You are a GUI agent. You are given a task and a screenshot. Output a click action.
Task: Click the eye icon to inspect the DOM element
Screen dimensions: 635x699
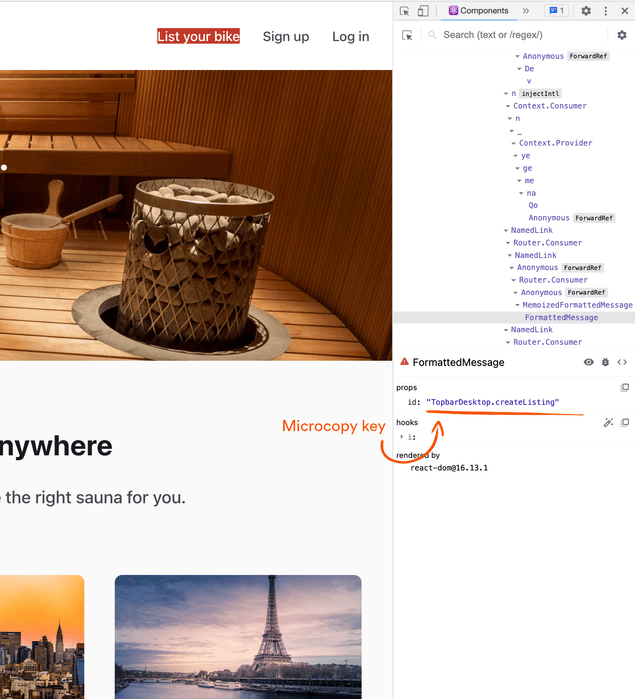(x=588, y=362)
